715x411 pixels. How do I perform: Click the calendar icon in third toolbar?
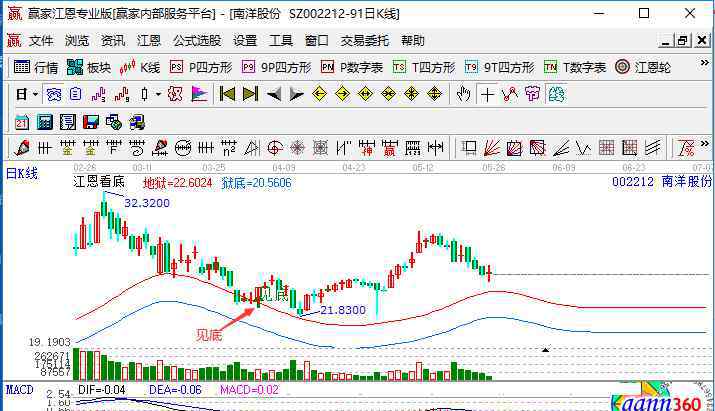point(22,122)
